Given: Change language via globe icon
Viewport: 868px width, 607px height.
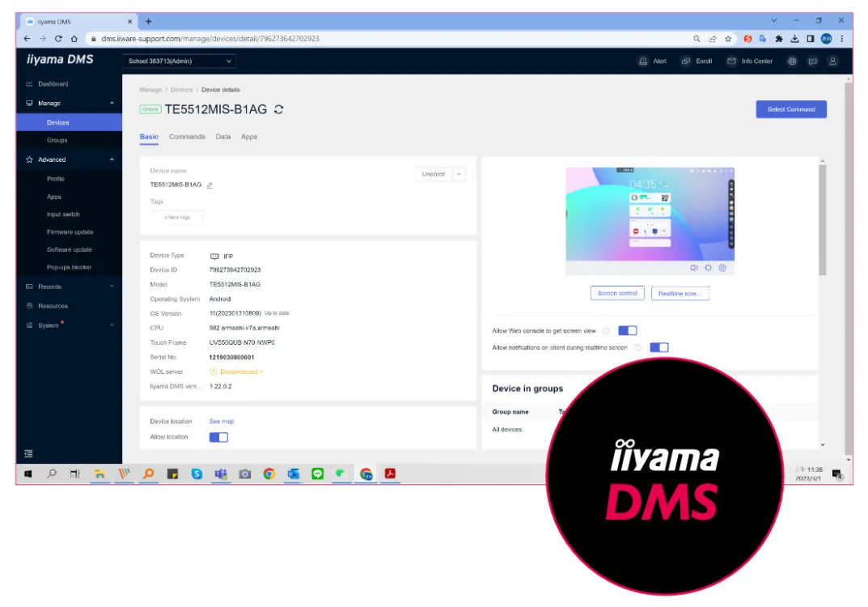Looking at the screenshot, I should tap(792, 61).
